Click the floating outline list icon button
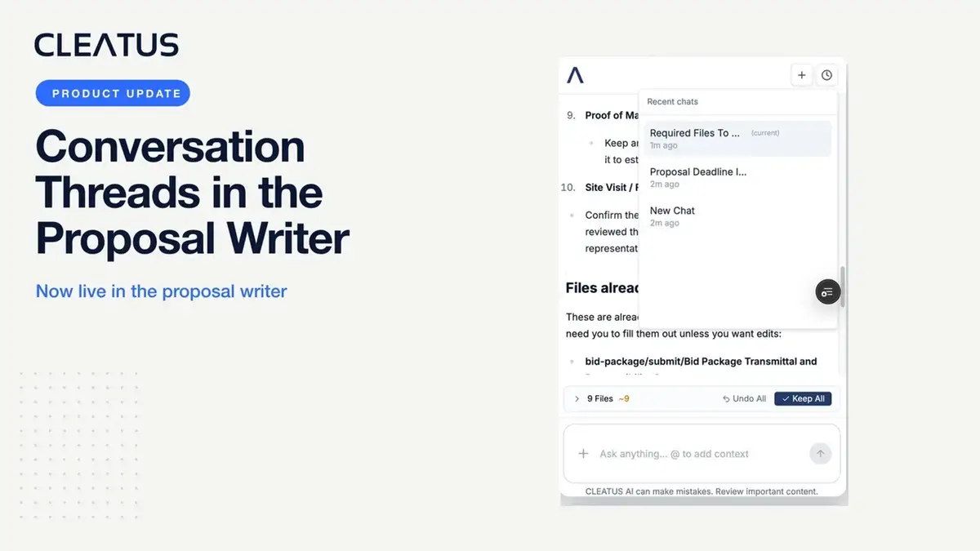Screen dimensions: 980x551 tap(827, 291)
